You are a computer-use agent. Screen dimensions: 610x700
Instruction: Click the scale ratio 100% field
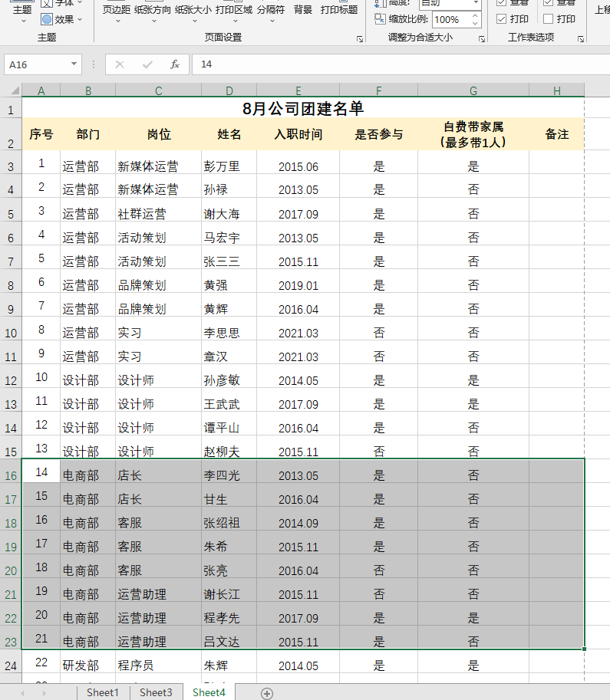click(451, 19)
